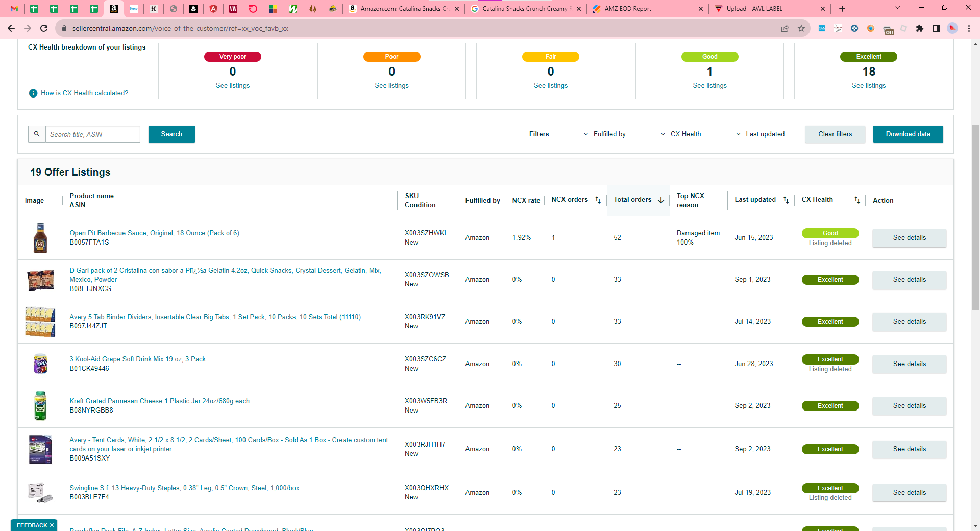Screen dimensions: 980x531
Task: Toggle the browser side panel
Action: coord(936,28)
